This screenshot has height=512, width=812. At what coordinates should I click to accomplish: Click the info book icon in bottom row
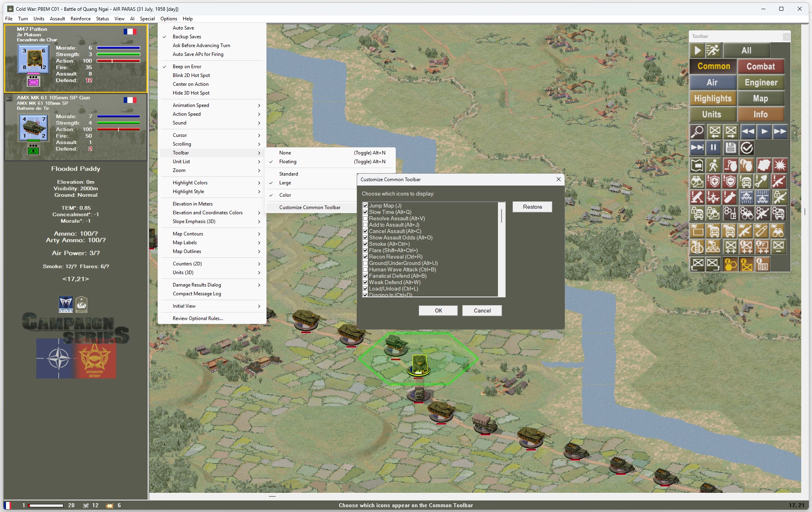point(763,264)
